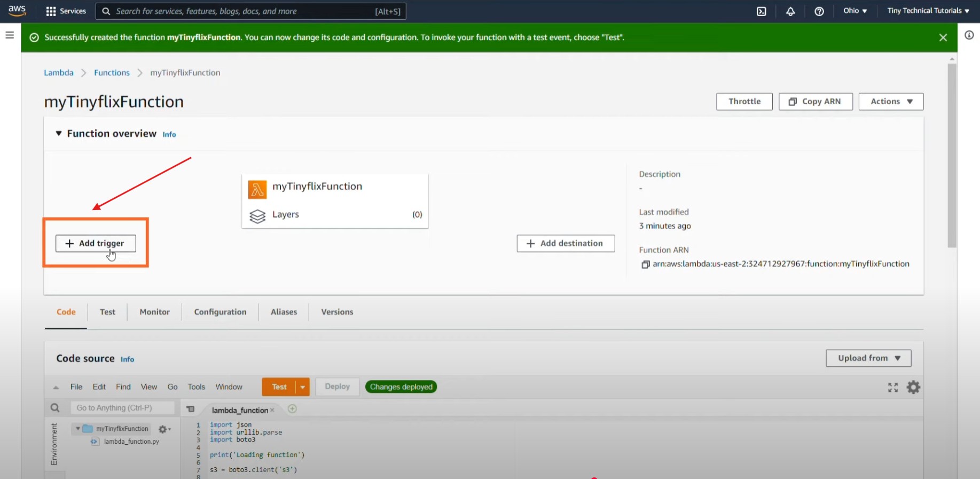The image size is (980, 479).
Task: Copy the Function ARN using copy icon
Action: (645, 264)
